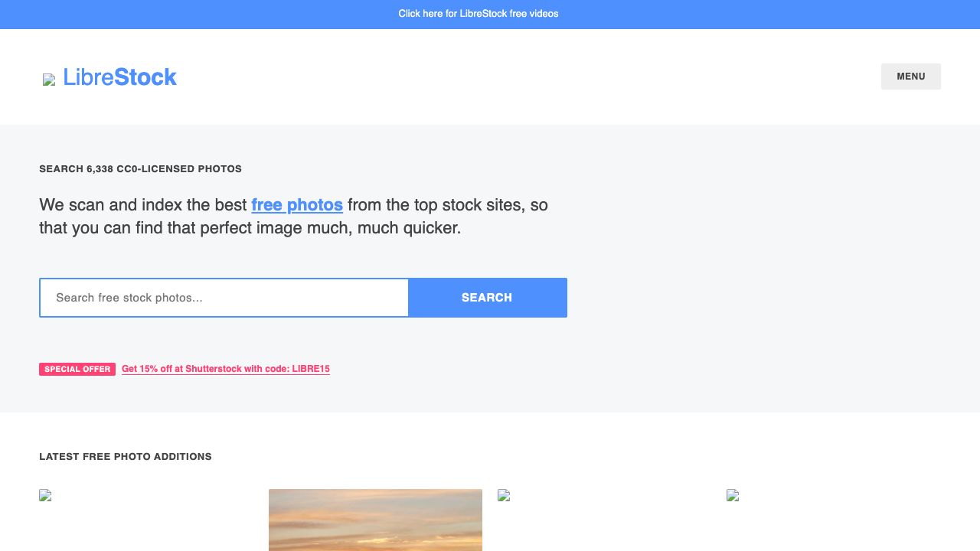Screen dimensions: 980x551
Task: Click the LIBRE15 promo code text
Action: pos(311,369)
